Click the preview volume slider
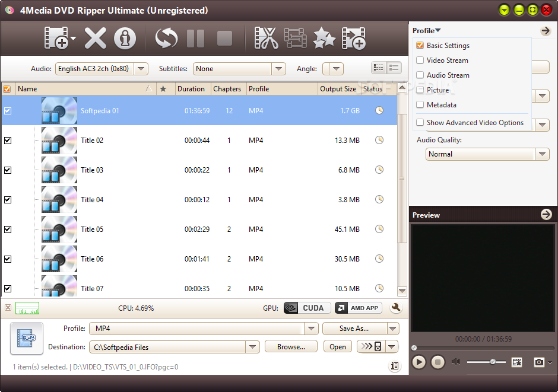Screen dimensions: 558x392 486,362
